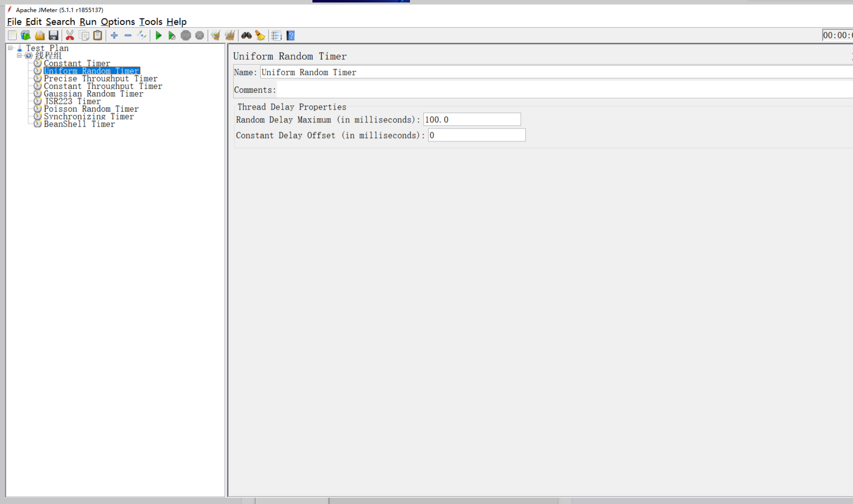
Task: Click the Clear All brooms icon
Action: pyautogui.click(x=230, y=36)
